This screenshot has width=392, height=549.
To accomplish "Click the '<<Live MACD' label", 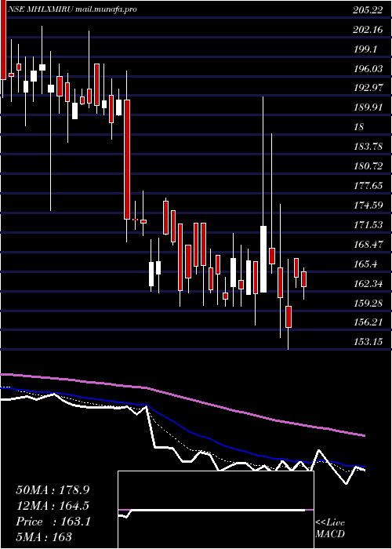I will click(330, 529).
